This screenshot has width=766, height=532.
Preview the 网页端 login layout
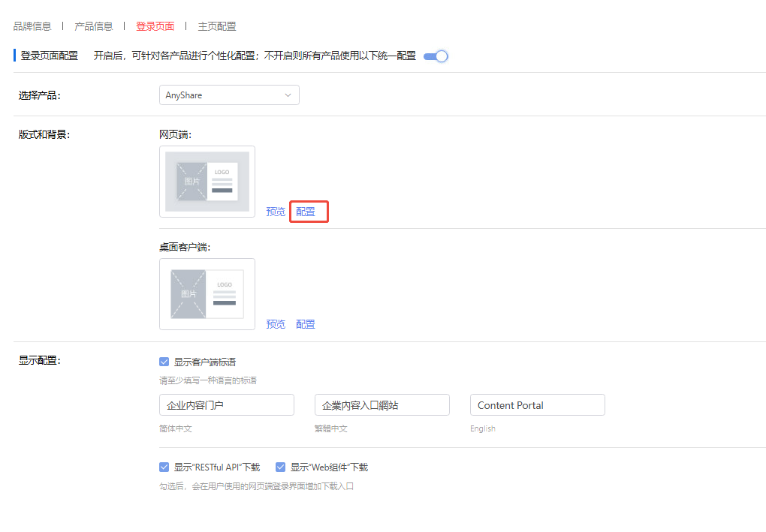click(276, 212)
